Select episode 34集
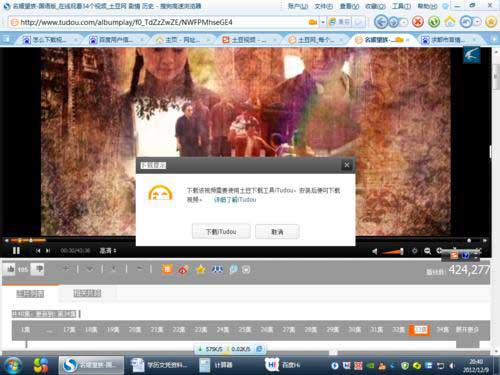 point(442,330)
